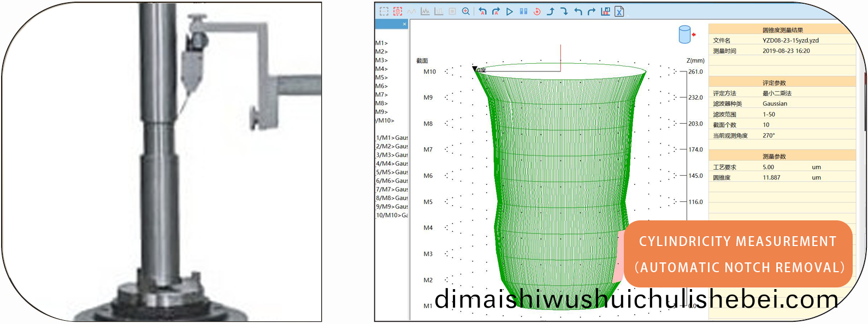Click the red circular reset-view icon
The image size is (868, 324).
537,11
